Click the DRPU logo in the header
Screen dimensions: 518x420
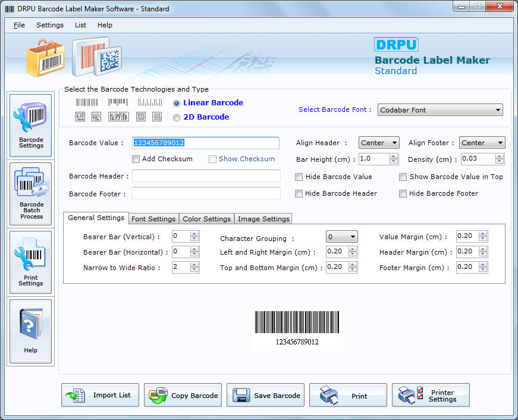tap(396, 45)
